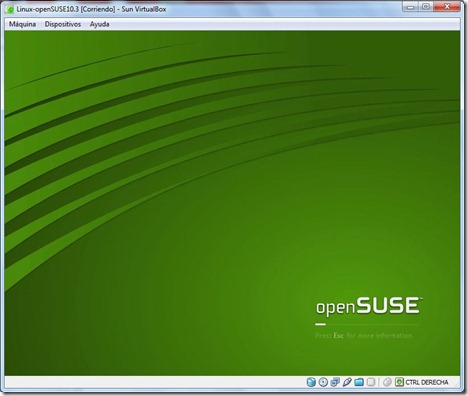Click the 'Press Esc for more information' text
The height and width of the screenshot is (396, 468).
tap(364, 336)
